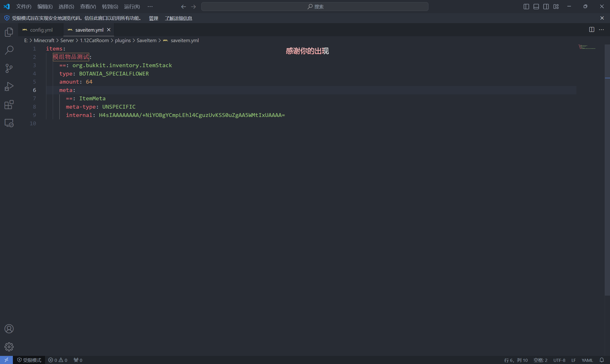
Task: Toggle the bottom panel layout button
Action: (x=536, y=7)
